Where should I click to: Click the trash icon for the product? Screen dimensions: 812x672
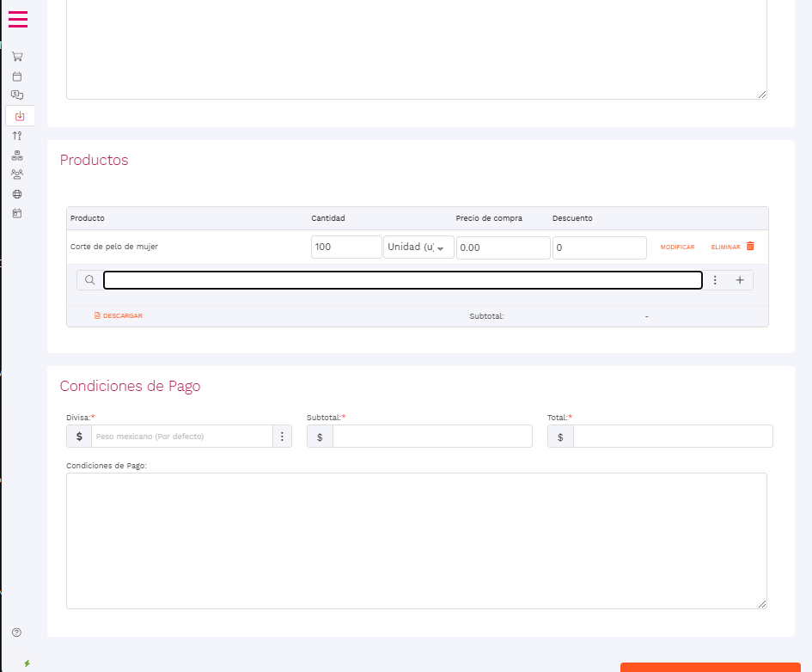pyautogui.click(x=750, y=247)
